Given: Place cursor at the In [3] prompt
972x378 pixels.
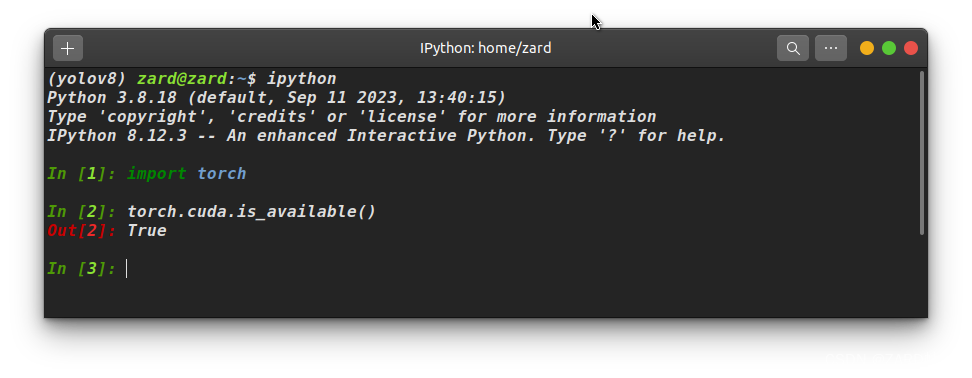Looking at the screenshot, I should [x=126, y=269].
